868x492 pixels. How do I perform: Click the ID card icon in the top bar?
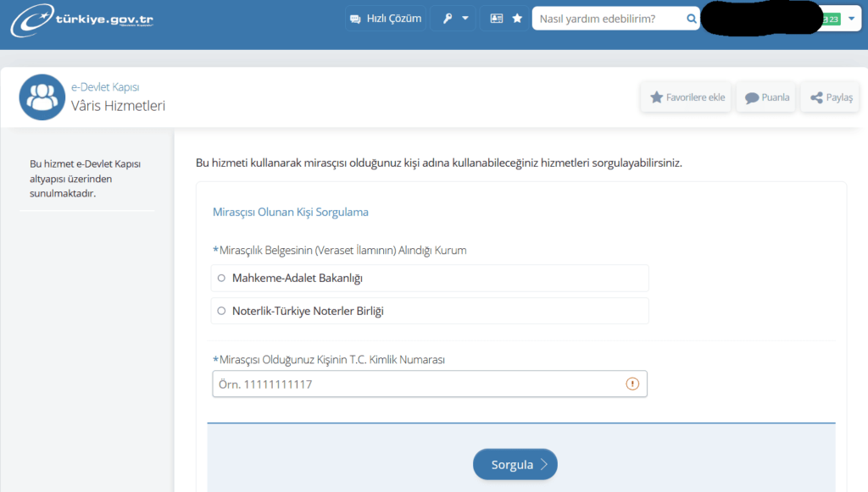496,17
